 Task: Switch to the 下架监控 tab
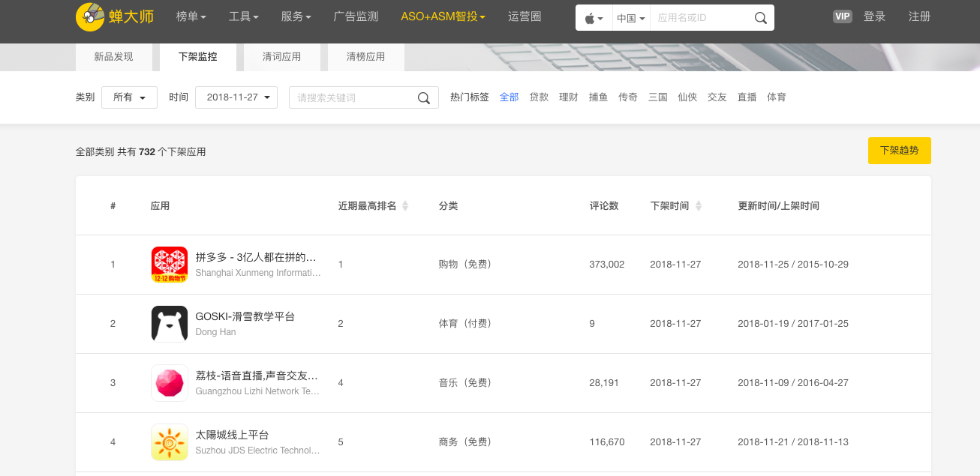pyautogui.click(x=198, y=57)
